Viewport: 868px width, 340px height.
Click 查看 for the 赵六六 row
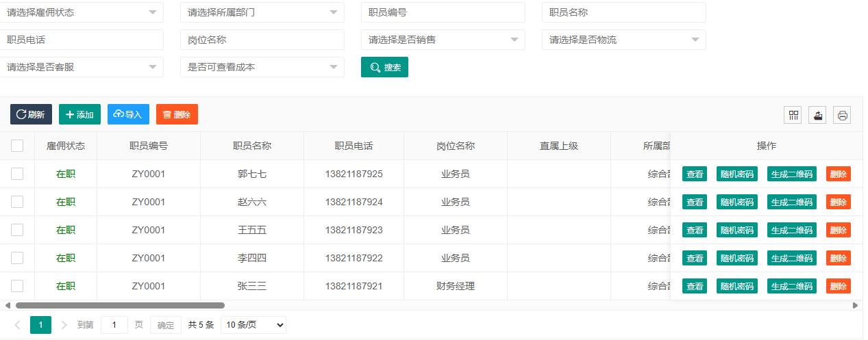click(x=695, y=202)
